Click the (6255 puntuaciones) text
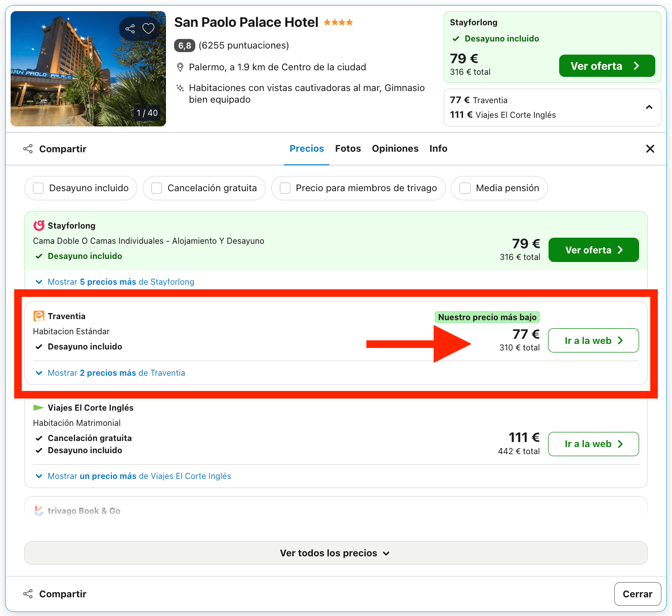The image size is (672, 616). 244,46
